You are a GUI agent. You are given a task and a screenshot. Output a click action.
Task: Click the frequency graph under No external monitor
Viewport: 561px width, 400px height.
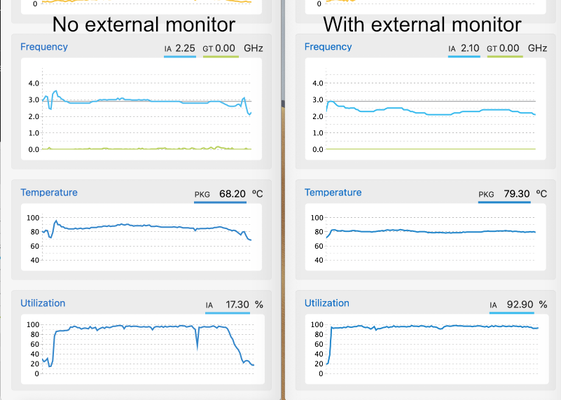tap(141, 109)
